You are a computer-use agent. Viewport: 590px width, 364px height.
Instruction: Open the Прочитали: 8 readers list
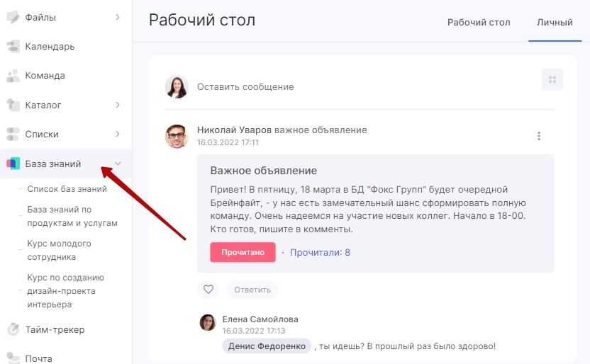(x=320, y=252)
